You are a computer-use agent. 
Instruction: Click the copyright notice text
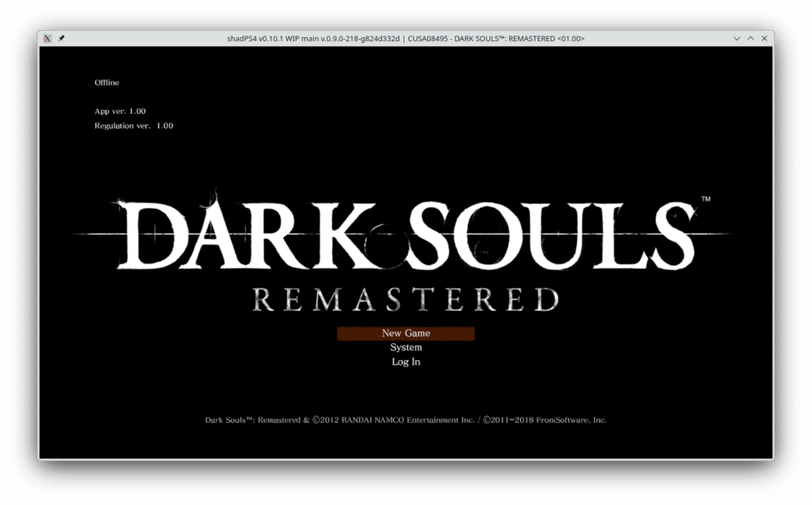(x=405, y=419)
